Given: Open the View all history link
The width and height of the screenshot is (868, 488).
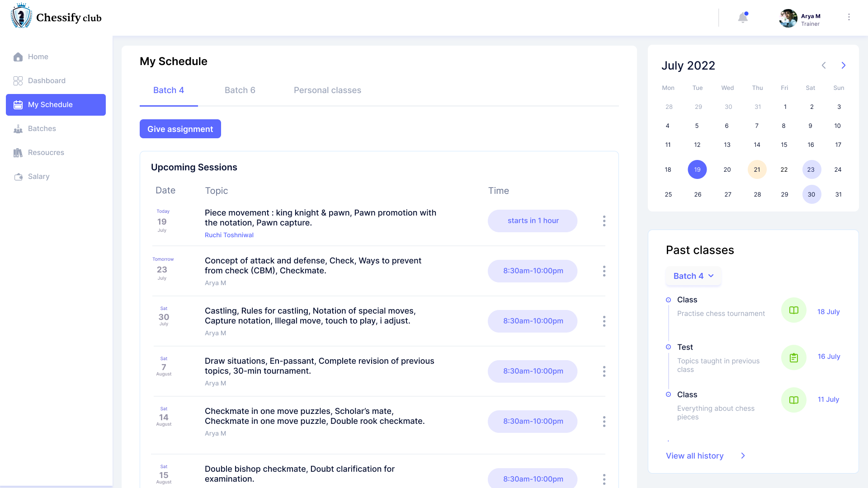Looking at the screenshot, I should coord(695,456).
